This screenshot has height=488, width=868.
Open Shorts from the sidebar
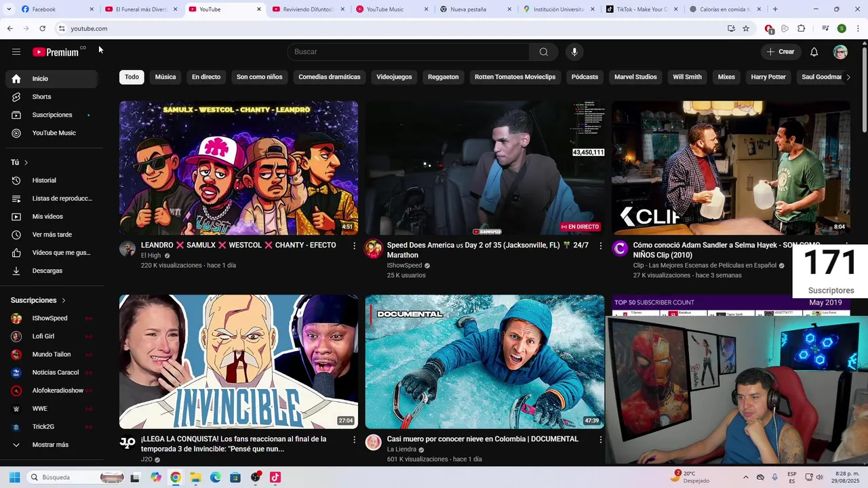(x=52, y=97)
